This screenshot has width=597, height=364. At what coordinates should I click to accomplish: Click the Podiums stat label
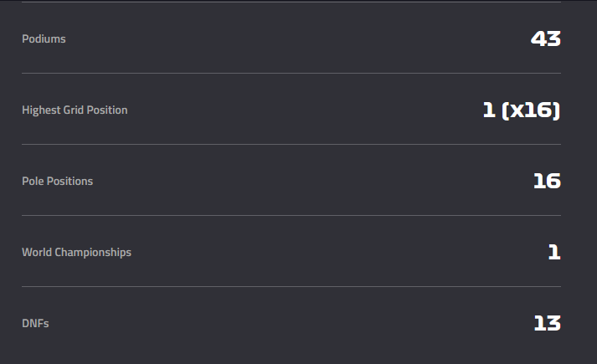[44, 39]
